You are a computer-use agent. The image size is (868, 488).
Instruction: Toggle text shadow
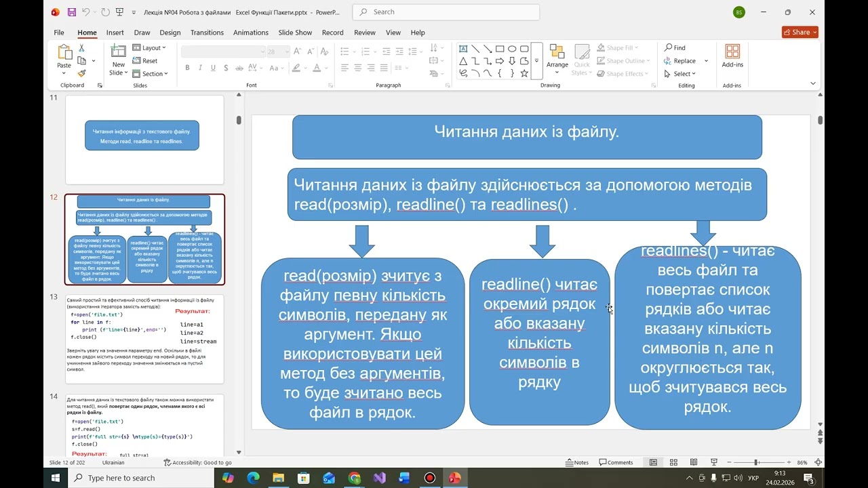tap(226, 68)
